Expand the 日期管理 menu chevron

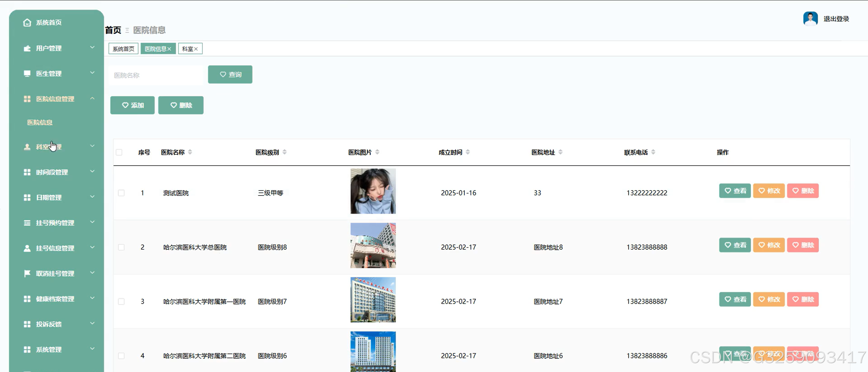point(92,197)
